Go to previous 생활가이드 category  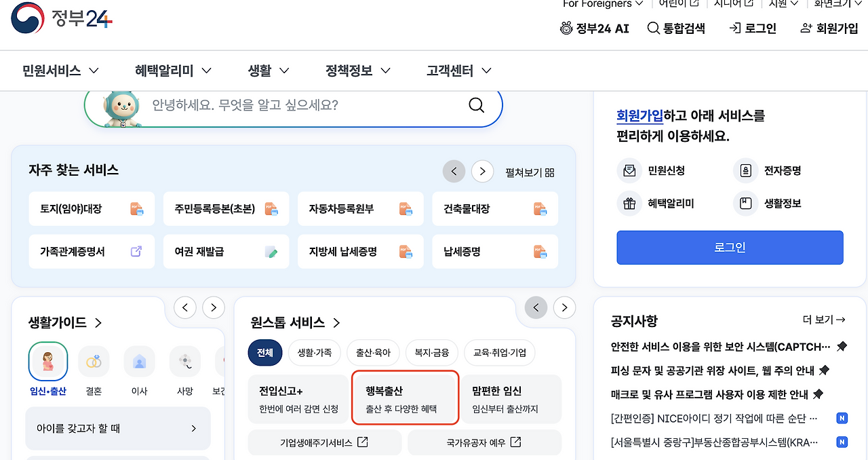coord(185,307)
